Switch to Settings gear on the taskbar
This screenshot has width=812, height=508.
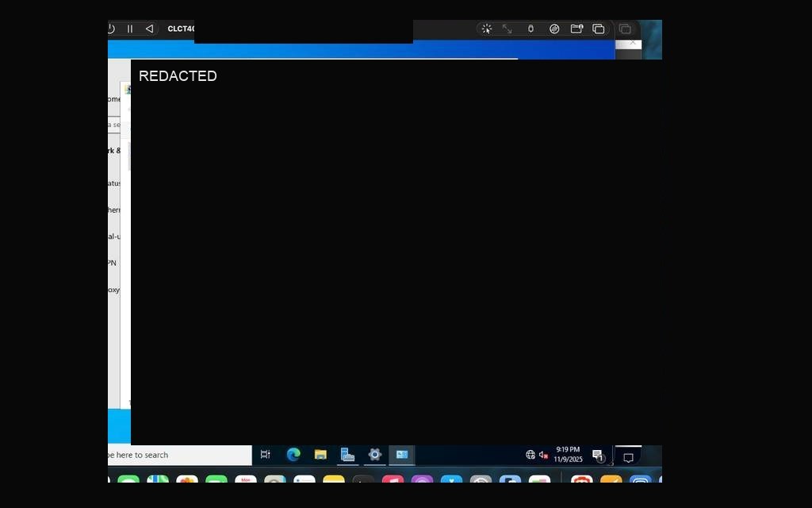point(375,455)
